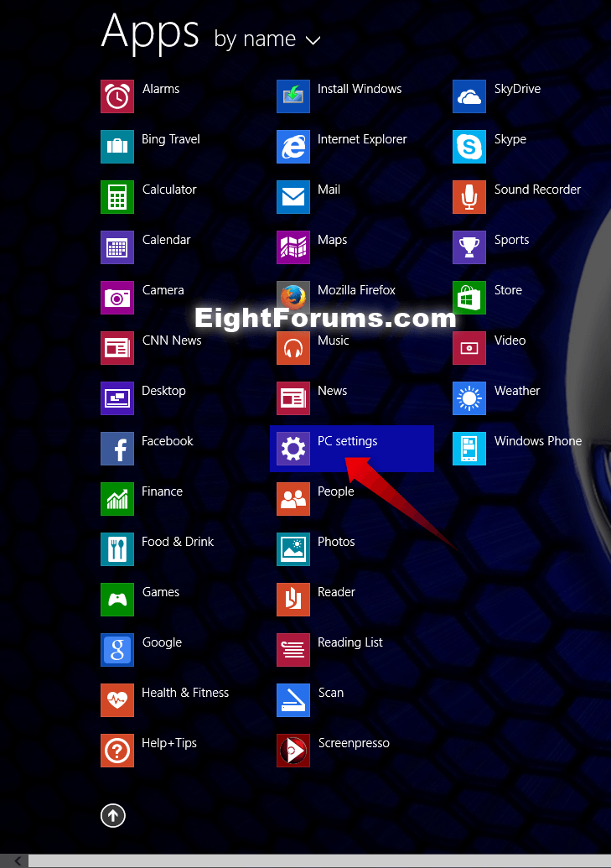Open the green Calculator icon
The image size is (611, 868).
117,197
